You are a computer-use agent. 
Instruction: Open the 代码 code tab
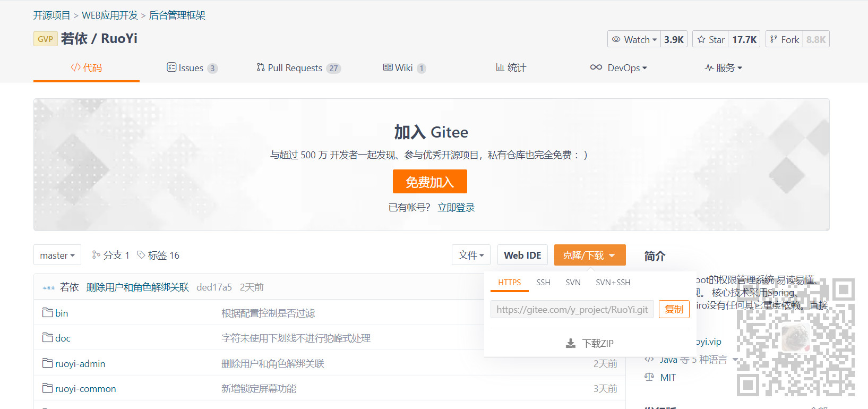86,67
